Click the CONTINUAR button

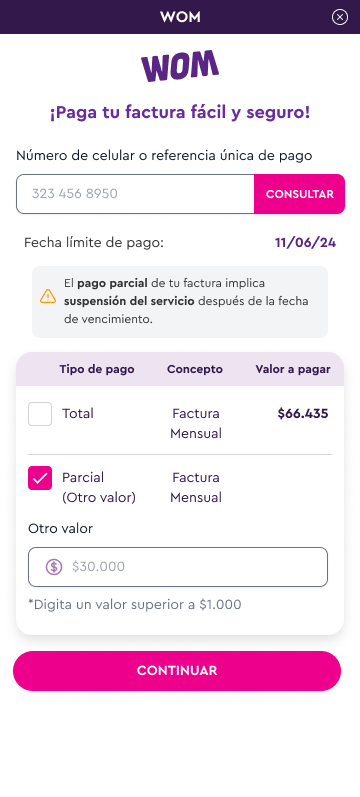[177, 670]
